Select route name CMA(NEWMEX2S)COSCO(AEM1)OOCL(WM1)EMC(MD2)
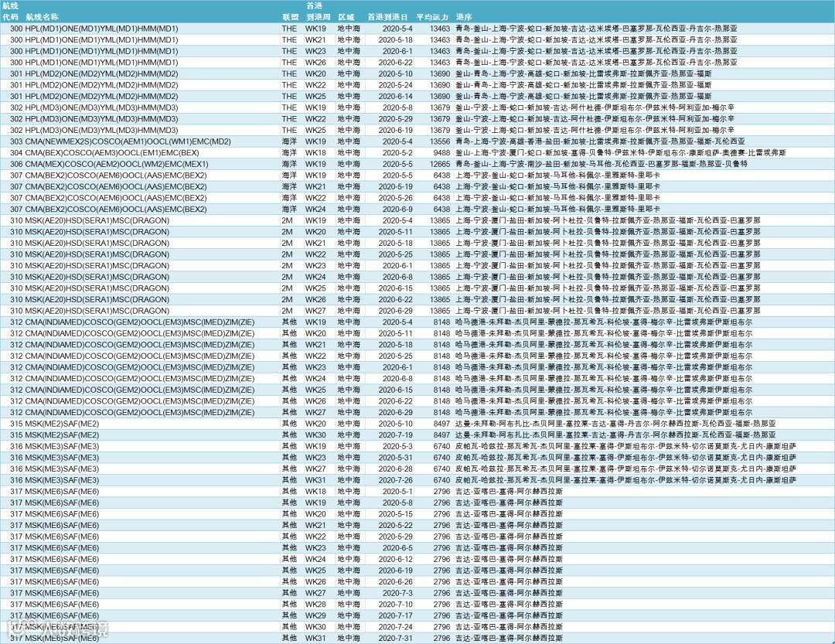 click(128, 141)
